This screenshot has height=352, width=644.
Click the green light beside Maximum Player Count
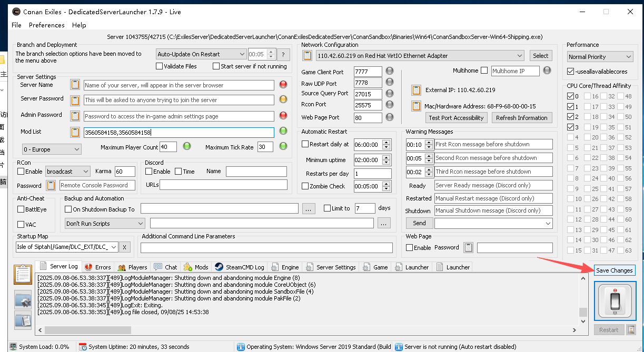tap(186, 146)
